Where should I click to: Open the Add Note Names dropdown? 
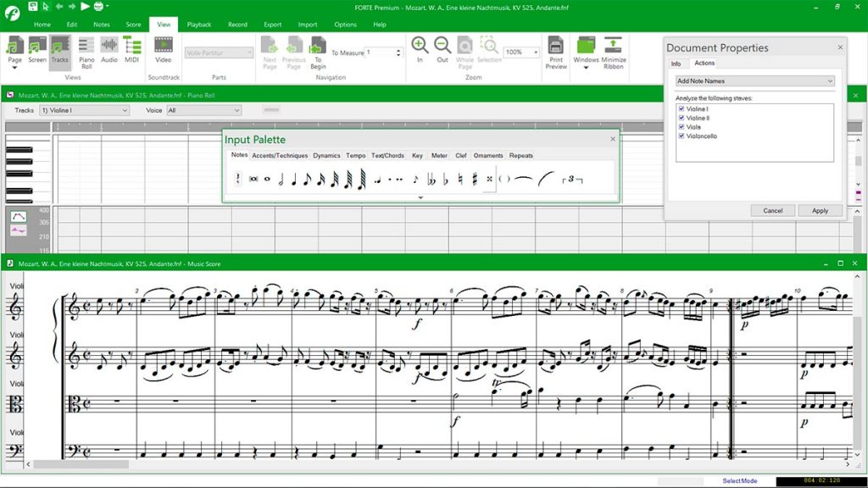(755, 80)
